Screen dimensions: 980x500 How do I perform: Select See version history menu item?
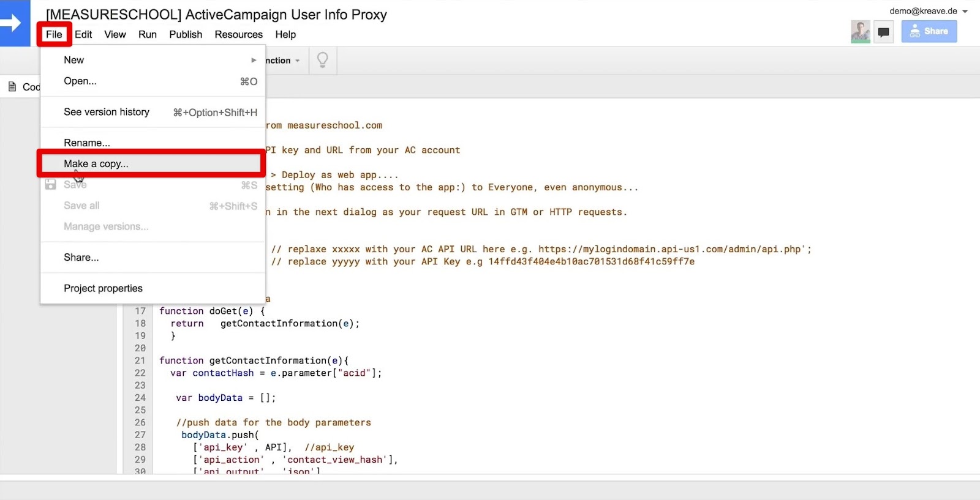click(153, 112)
